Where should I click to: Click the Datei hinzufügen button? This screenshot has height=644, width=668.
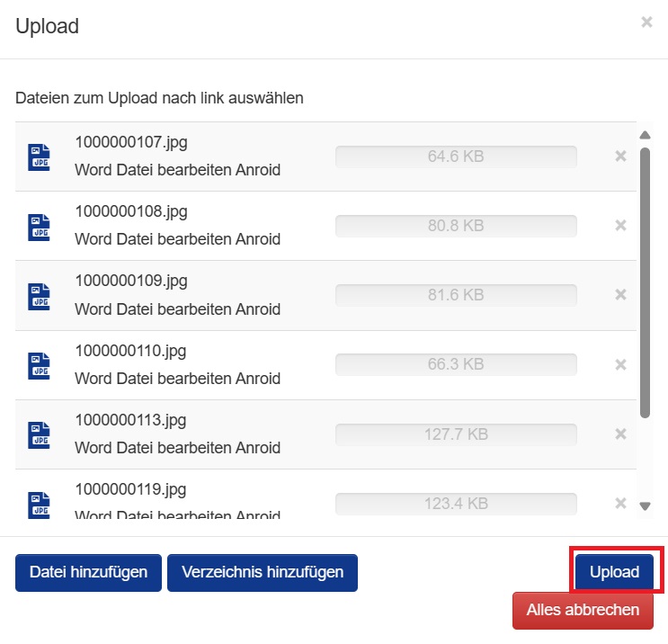[x=89, y=572]
